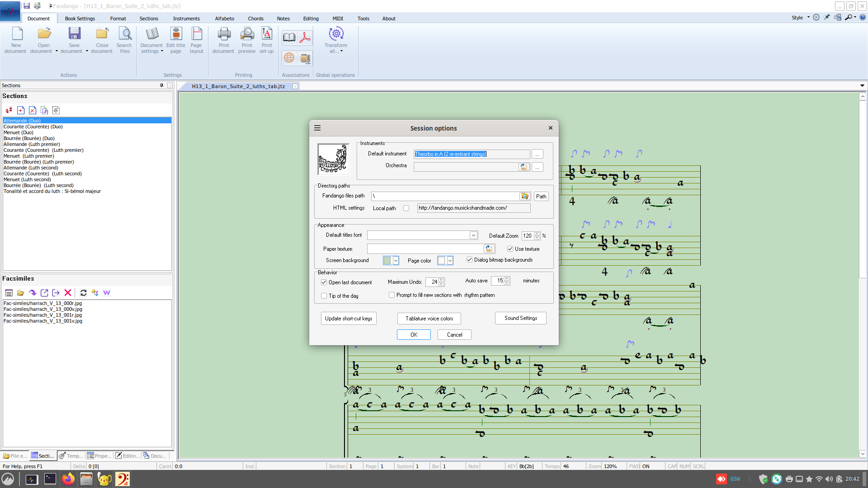Click the PDF association icon

click(x=305, y=38)
